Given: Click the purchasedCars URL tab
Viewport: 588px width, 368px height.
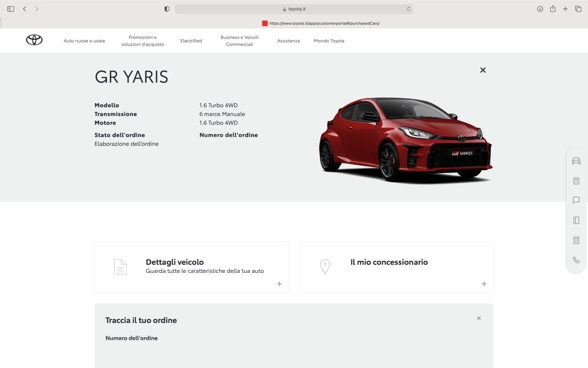Looking at the screenshot, I should click(321, 23).
